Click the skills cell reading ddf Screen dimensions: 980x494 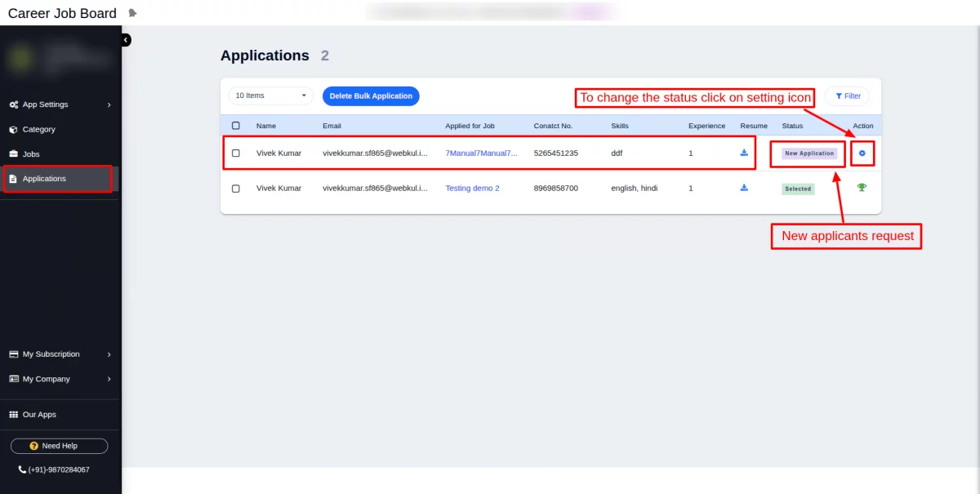[x=617, y=153]
